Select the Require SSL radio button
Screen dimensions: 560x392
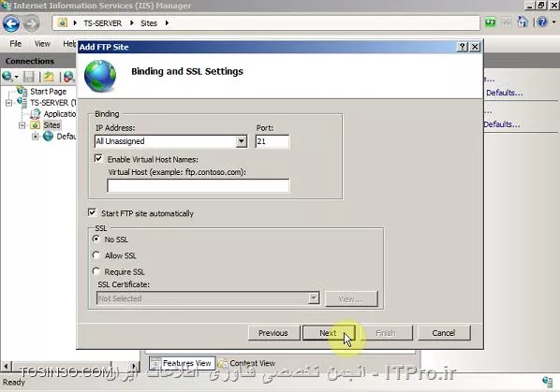[96, 271]
